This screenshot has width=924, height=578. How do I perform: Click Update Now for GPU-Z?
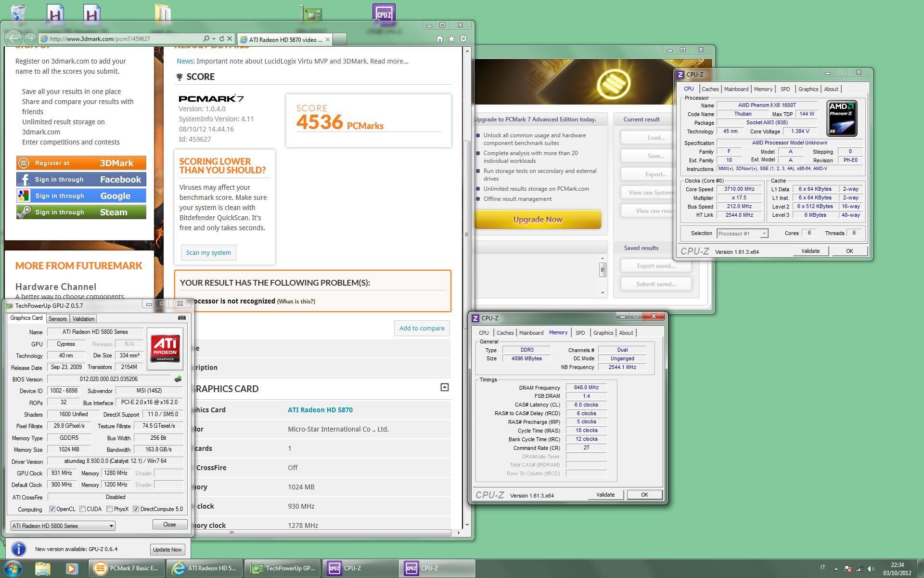(167, 550)
